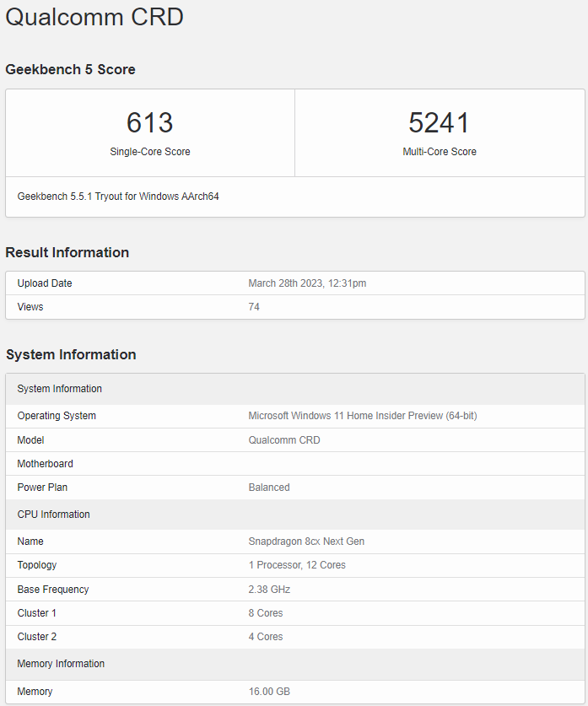Image resolution: width=588 pixels, height=706 pixels.
Task: Select the 1 Processor, 12 Cores value
Action: tap(297, 565)
